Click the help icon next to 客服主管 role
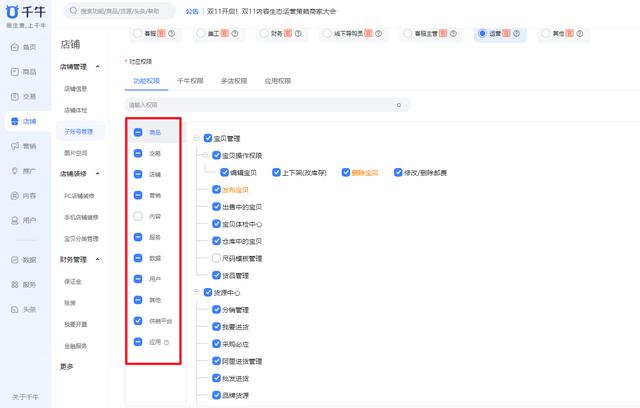 tap(453, 33)
